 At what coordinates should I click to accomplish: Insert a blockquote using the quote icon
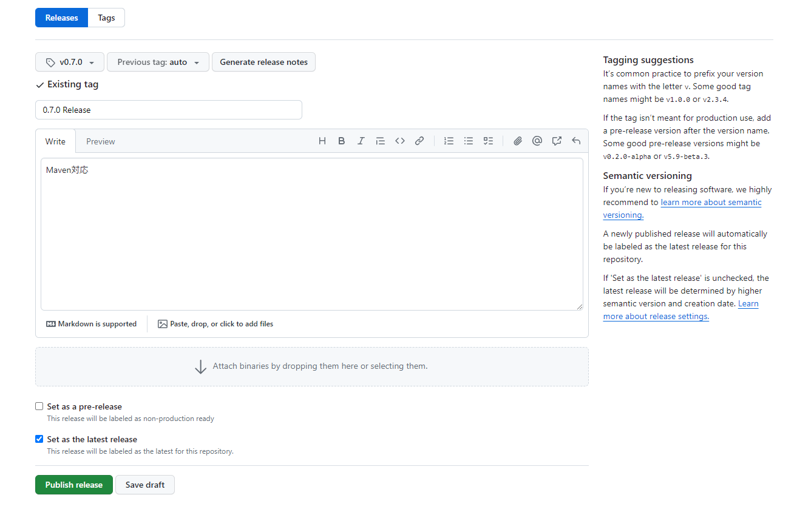[x=381, y=140]
